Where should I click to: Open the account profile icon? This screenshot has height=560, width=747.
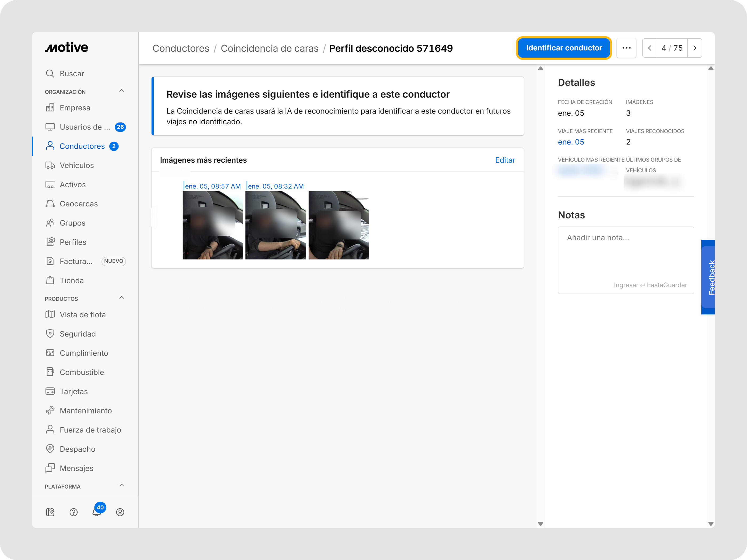click(120, 512)
